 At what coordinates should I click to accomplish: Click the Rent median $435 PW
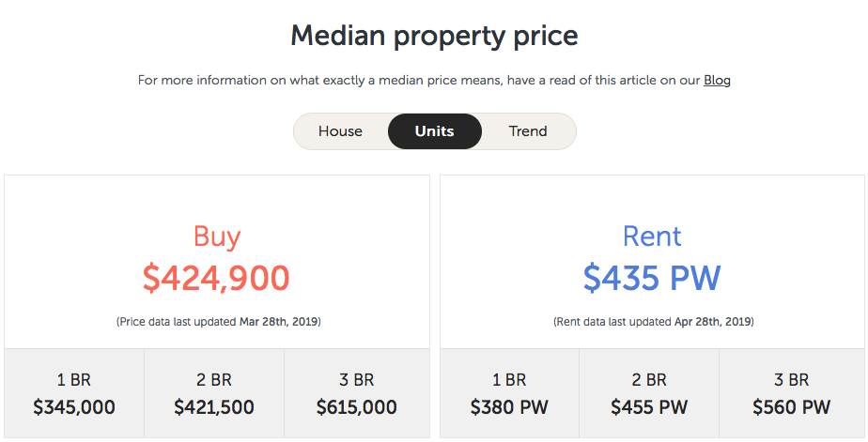652,278
